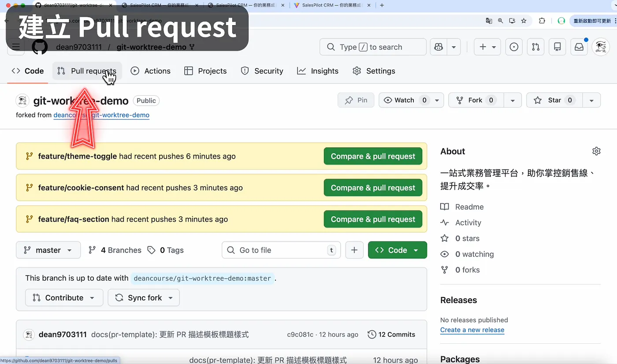617x364 pixels.
Task: Click the browser zoom magnifier icon
Action: tap(500, 21)
